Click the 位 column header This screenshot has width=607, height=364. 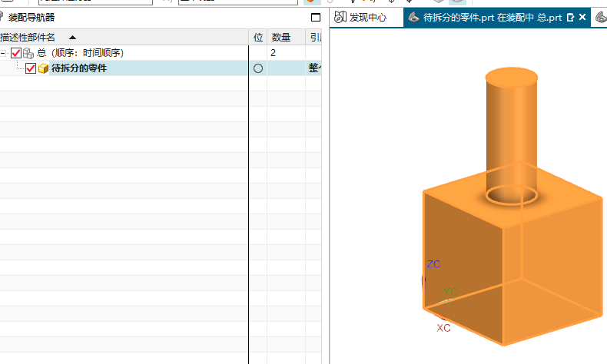(x=257, y=37)
